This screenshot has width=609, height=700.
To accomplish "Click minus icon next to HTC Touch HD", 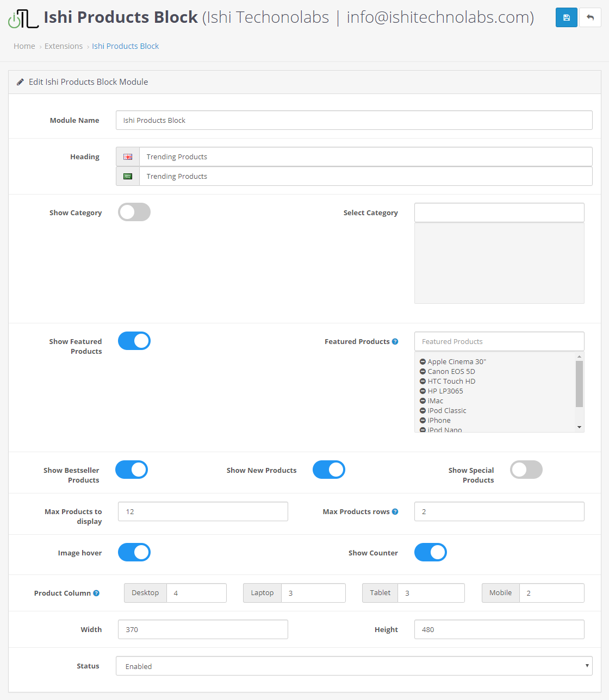I will pyautogui.click(x=422, y=382).
